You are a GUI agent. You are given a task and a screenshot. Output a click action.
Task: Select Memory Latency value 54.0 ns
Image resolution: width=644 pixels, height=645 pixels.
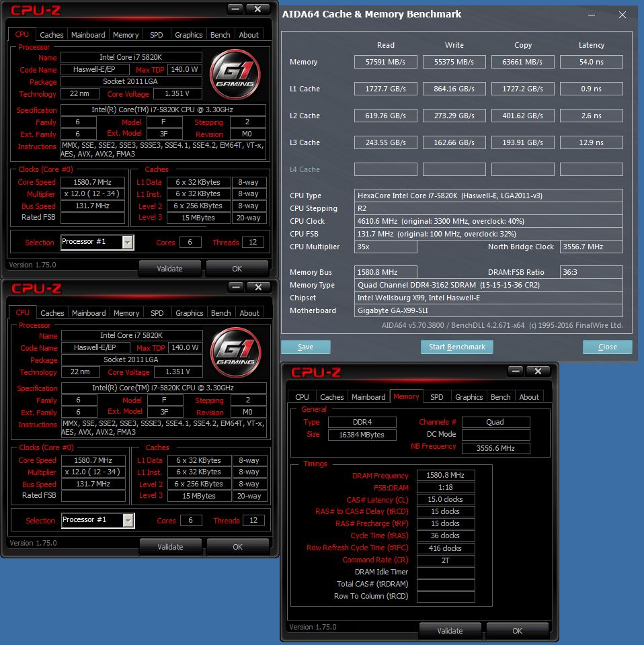pos(592,62)
